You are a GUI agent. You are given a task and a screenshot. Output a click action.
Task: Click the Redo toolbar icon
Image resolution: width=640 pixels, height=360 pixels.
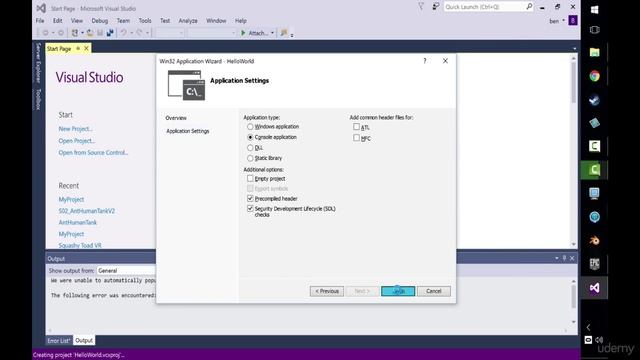pyautogui.click(x=140, y=33)
